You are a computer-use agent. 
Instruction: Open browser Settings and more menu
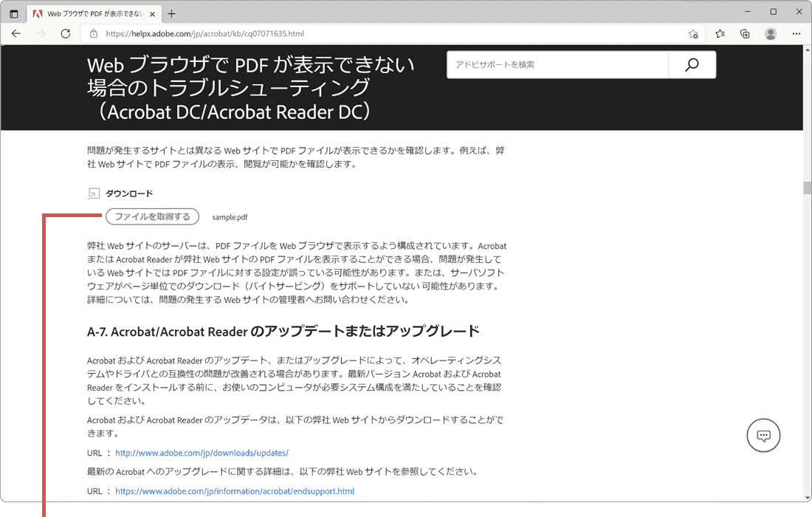tap(796, 34)
